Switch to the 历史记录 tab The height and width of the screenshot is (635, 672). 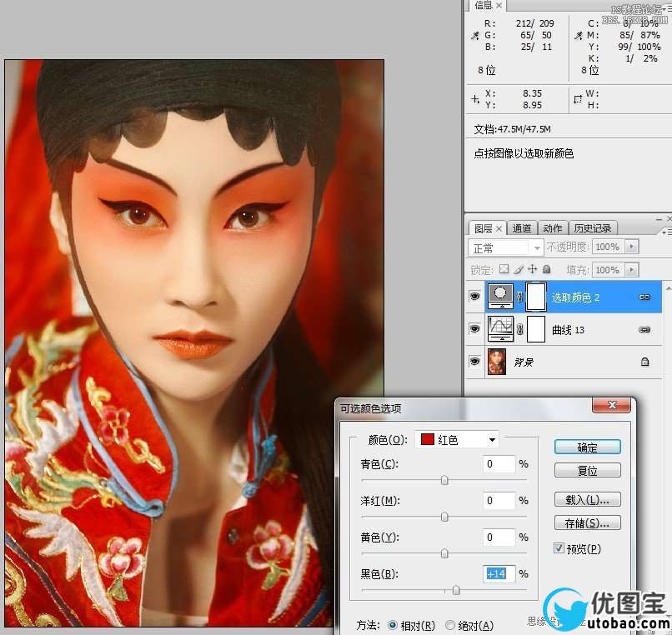coord(593,228)
